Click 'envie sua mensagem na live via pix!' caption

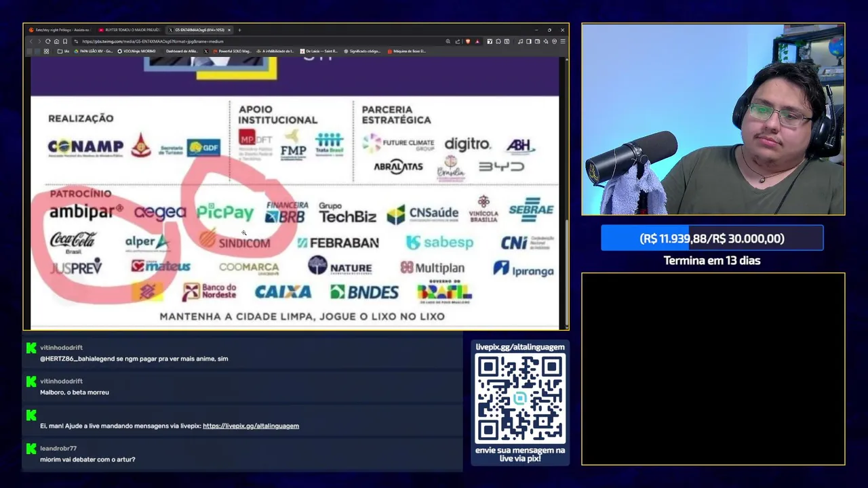pyautogui.click(x=520, y=454)
